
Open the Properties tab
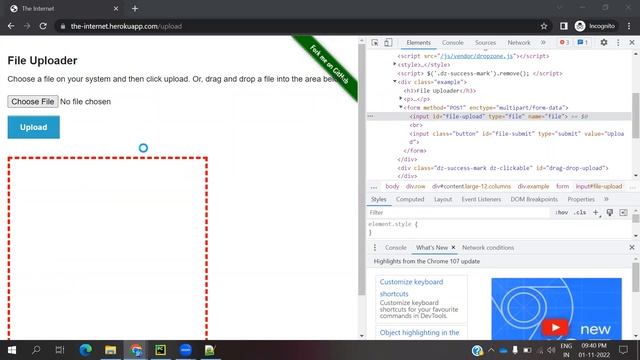point(581,199)
